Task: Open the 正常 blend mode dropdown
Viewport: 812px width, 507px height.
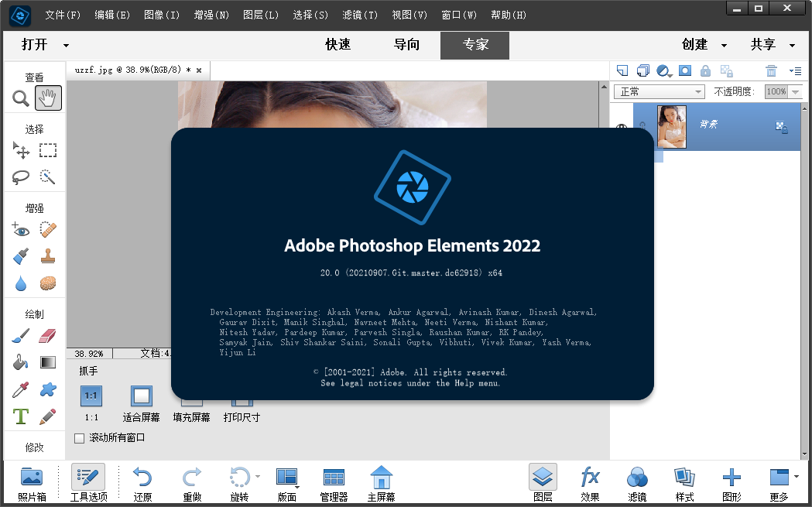Action: click(659, 91)
